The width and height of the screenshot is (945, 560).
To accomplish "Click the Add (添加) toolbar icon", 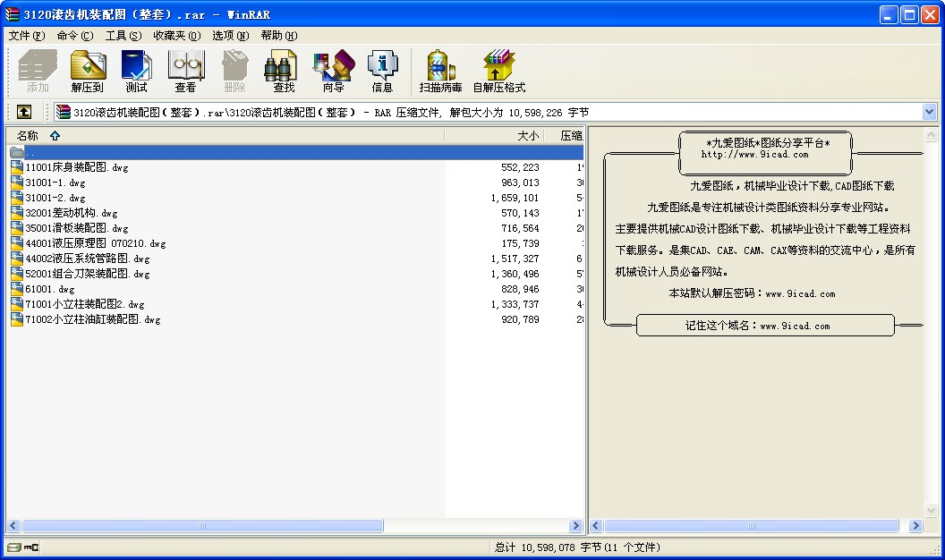I will [38, 71].
